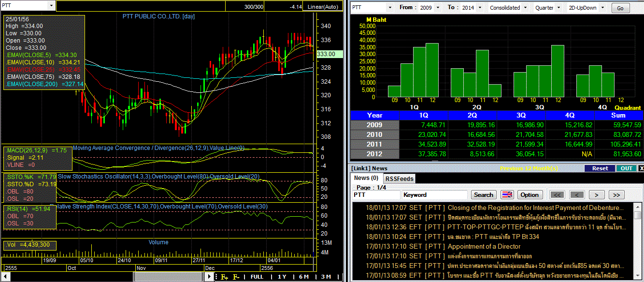This screenshot has height=282, width=644.
Task: Go to next news page (>)
Action: tap(597, 195)
